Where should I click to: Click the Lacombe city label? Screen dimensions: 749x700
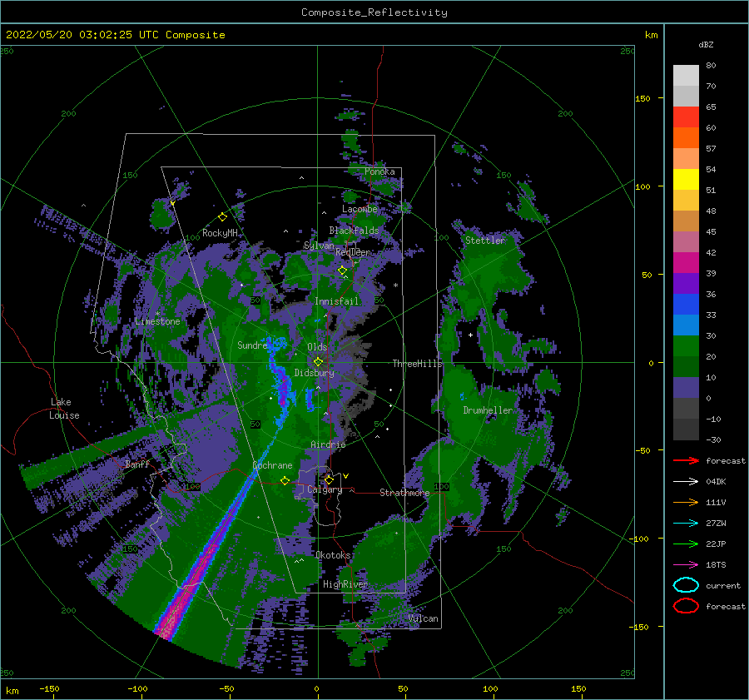pyautogui.click(x=360, y=209)
